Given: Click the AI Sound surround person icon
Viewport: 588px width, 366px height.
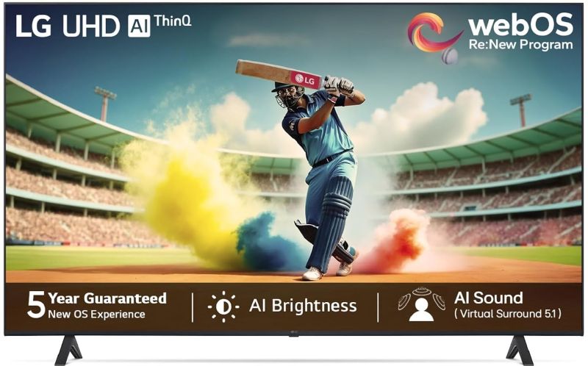Looking at the screenshot, I should point(421,304).
